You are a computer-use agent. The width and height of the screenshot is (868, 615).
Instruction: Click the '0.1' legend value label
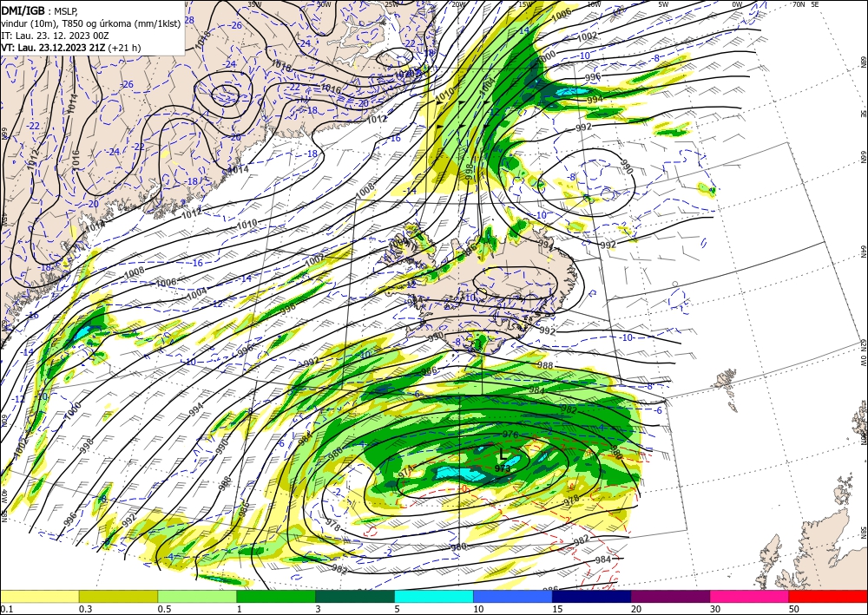pyautogui.click(x=5, y=609)
